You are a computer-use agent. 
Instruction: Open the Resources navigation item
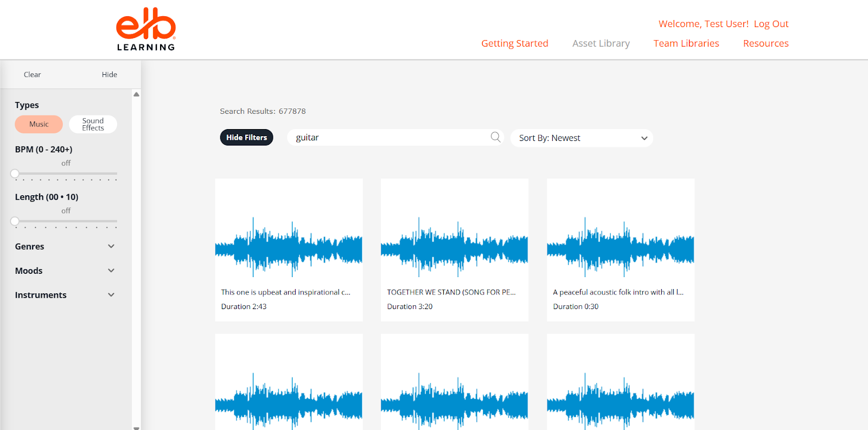pyautogui.click(x=765, y=43)
